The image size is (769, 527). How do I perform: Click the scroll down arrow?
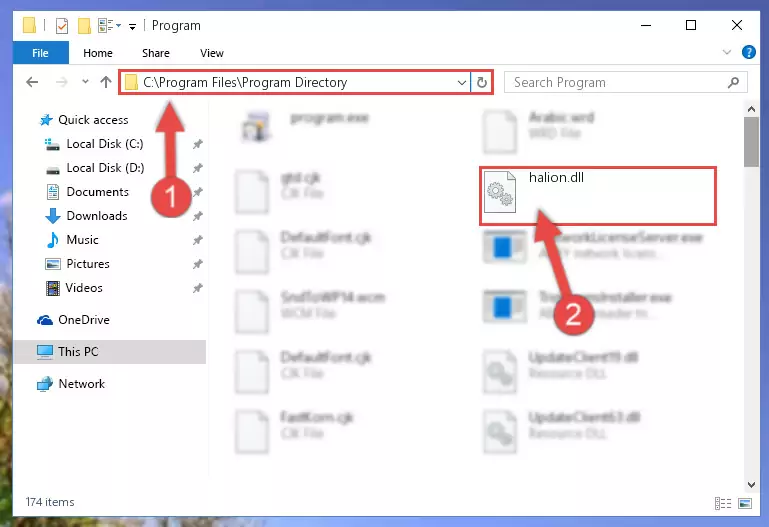(751, 484)
